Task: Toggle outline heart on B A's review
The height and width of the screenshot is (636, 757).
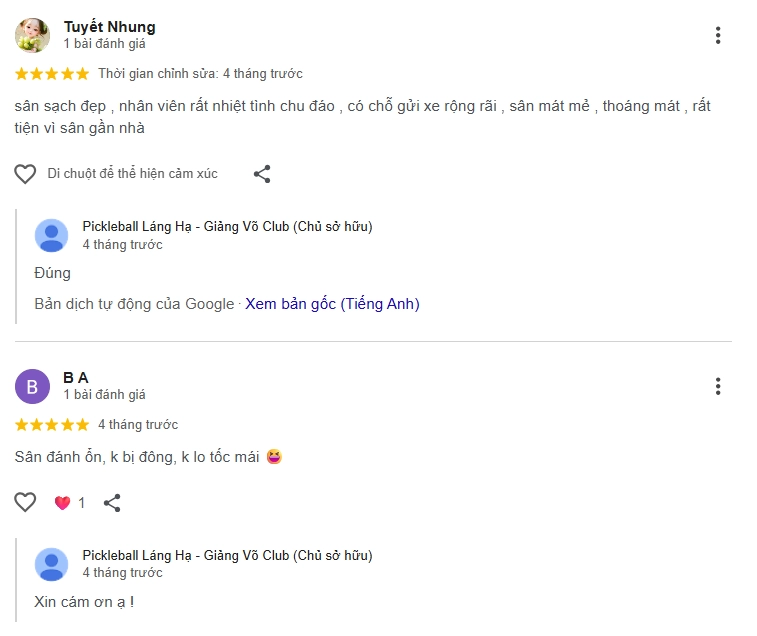Action: [25, 503]
